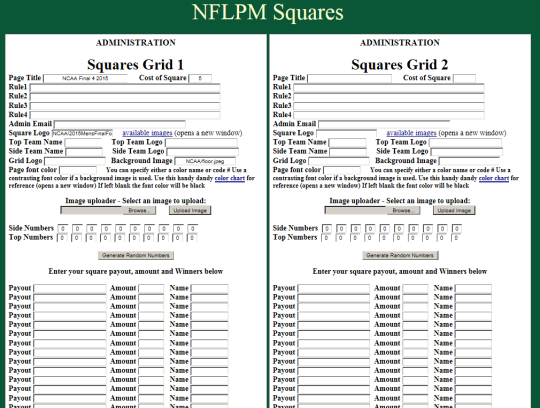Focus the Rule2 field in Grid 1
This screenshot has width=540, height=408.
tap(125, 97)
